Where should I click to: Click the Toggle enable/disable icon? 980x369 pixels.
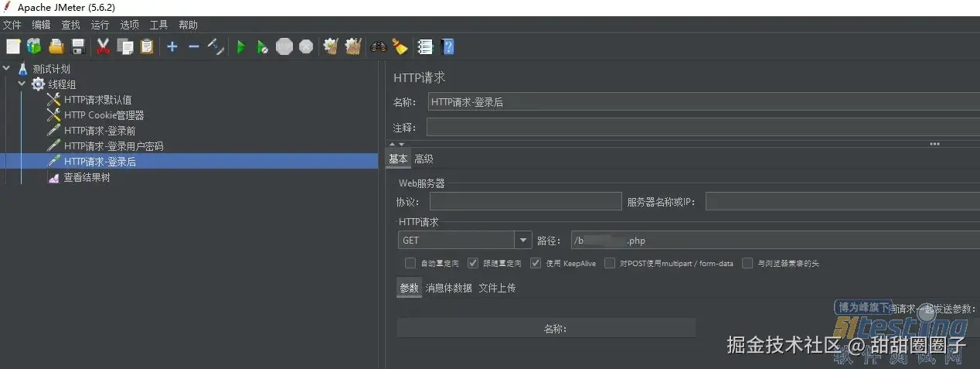coord(216,46)
